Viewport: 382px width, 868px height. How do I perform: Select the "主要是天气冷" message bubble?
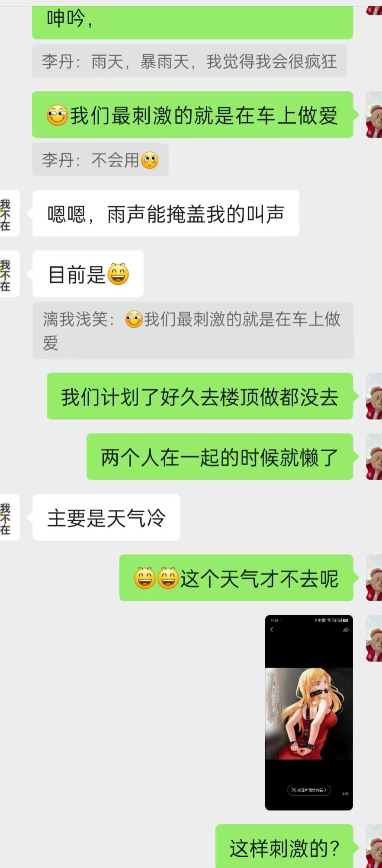pos(106,517)
